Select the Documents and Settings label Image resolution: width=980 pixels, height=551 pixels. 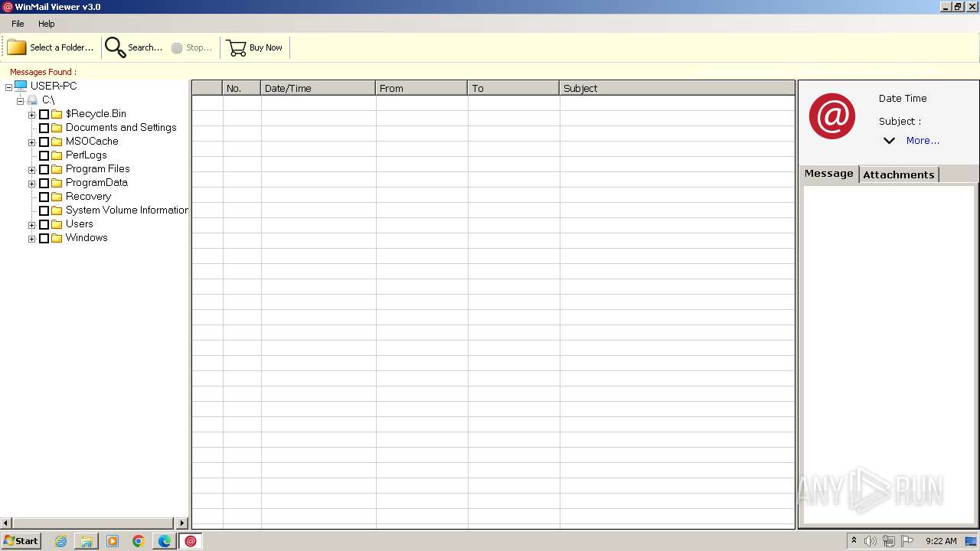pos(121,128)
